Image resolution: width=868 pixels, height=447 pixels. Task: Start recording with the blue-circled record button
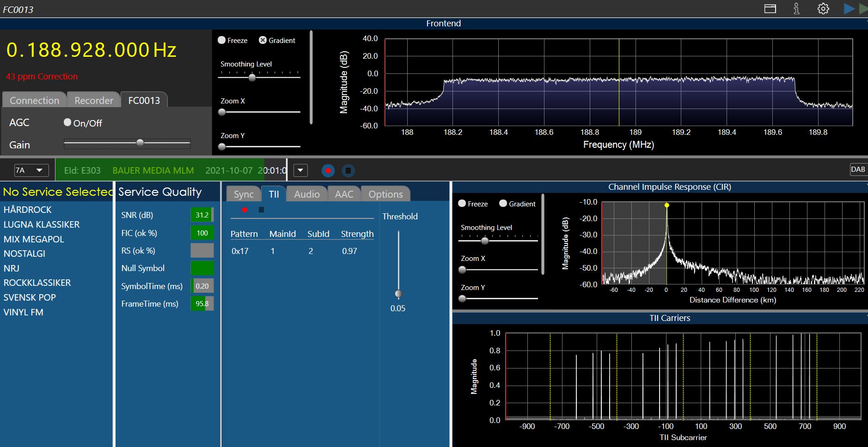[x=328, y=171]
